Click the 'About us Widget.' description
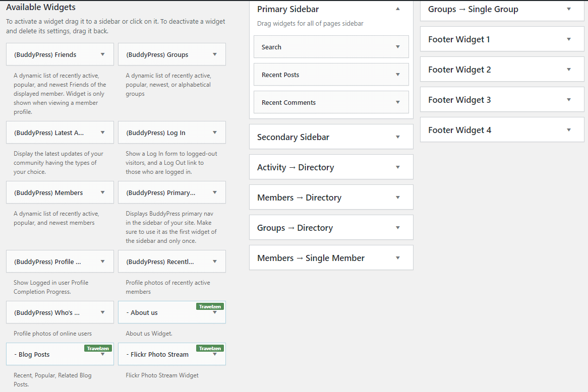The height and width of the screenshot is (392, 588). [149, 334]
